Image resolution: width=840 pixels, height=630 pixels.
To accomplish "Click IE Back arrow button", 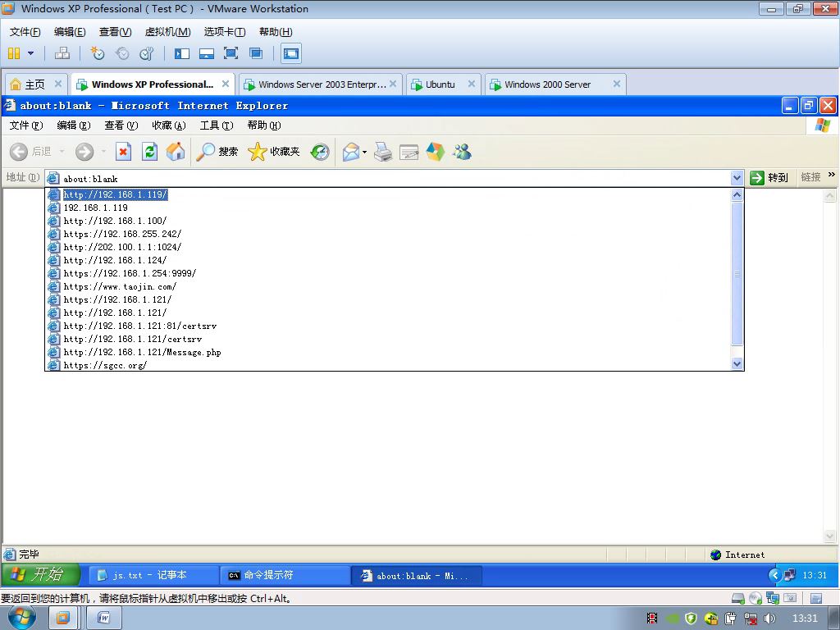I will tap(19, 152).
